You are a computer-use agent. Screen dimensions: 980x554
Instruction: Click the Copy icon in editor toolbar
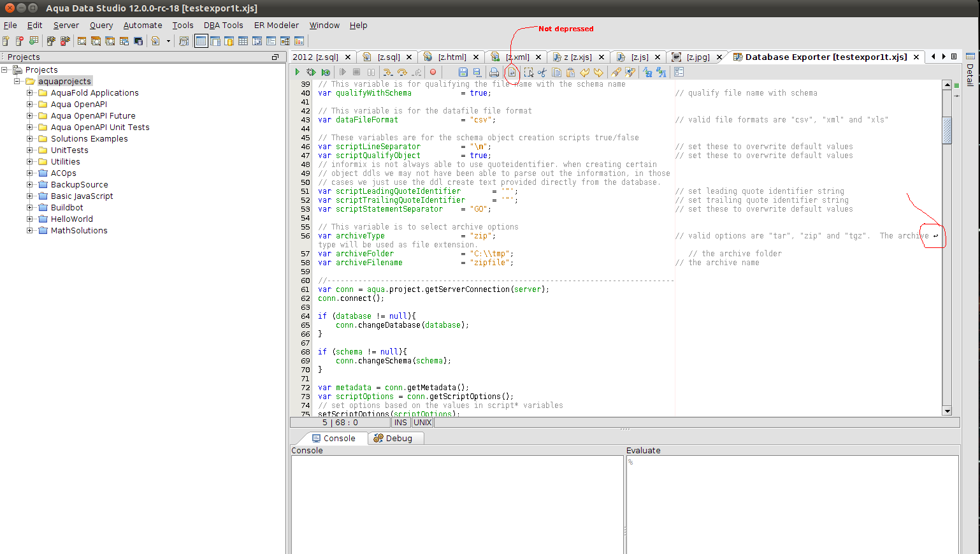tap(556, 72)
